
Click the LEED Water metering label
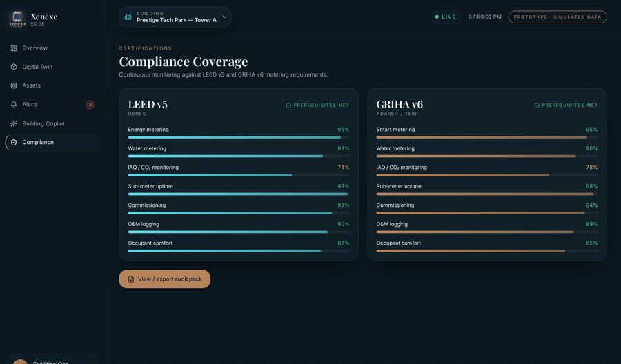coord(147,148)
